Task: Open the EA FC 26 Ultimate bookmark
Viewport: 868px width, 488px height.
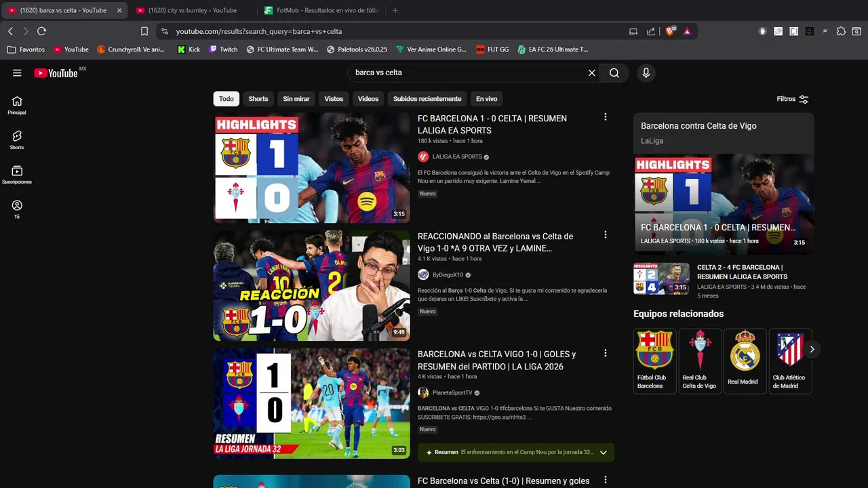Action: (x=553, y=49)
